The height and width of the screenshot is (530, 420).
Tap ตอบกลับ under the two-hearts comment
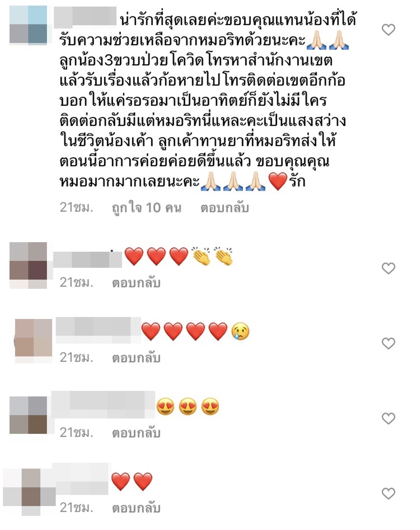point(136,508)
